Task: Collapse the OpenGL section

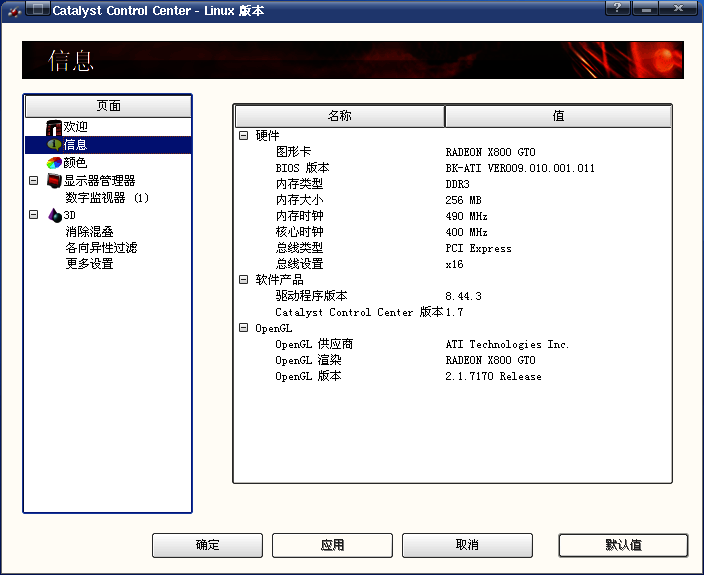Action: pos(243,328)
